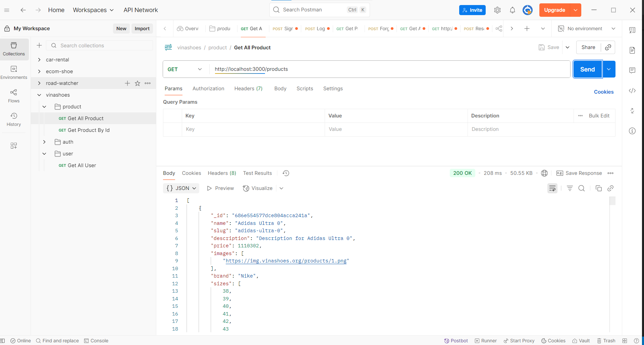Viewport: 644px width, 345px height.
Task: Click the Send button
Action: (x=587, y=69)
